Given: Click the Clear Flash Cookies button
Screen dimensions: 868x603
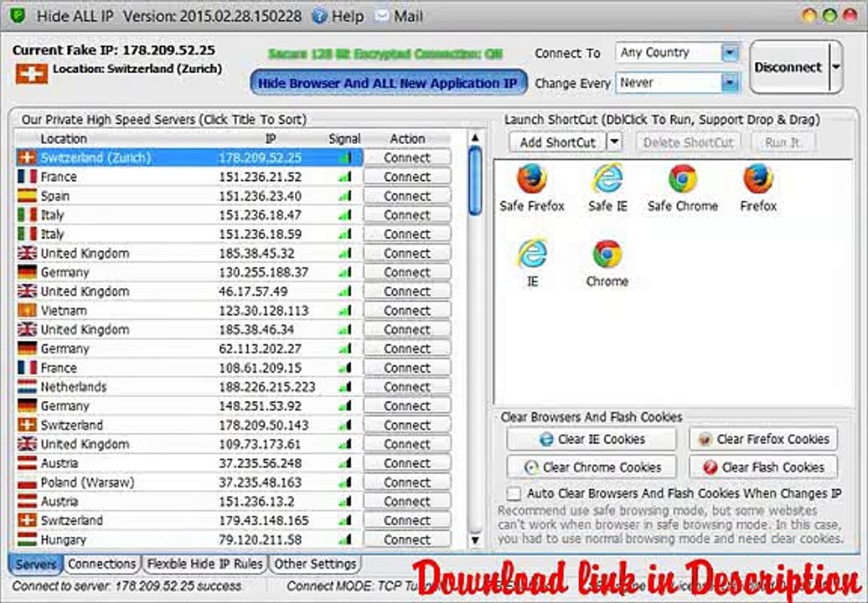Looking at the screenshot, I should tap(763, 467).
